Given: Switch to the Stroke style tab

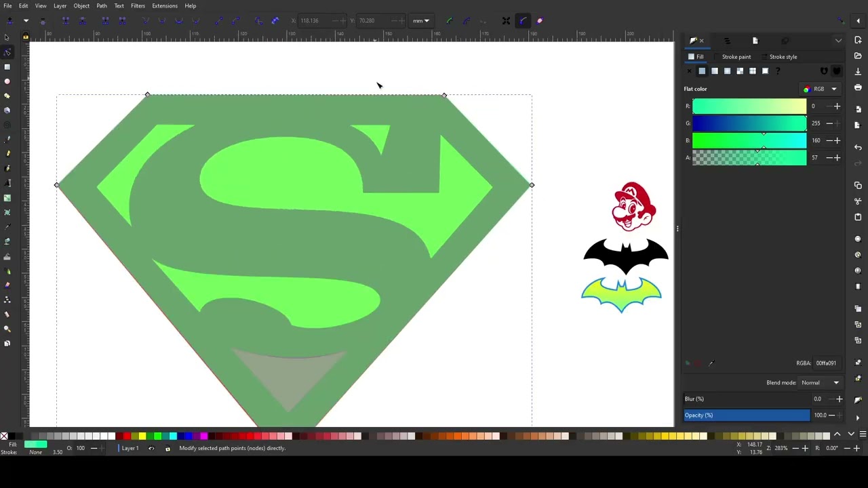Looking at the screenshot, I should 778,57.
